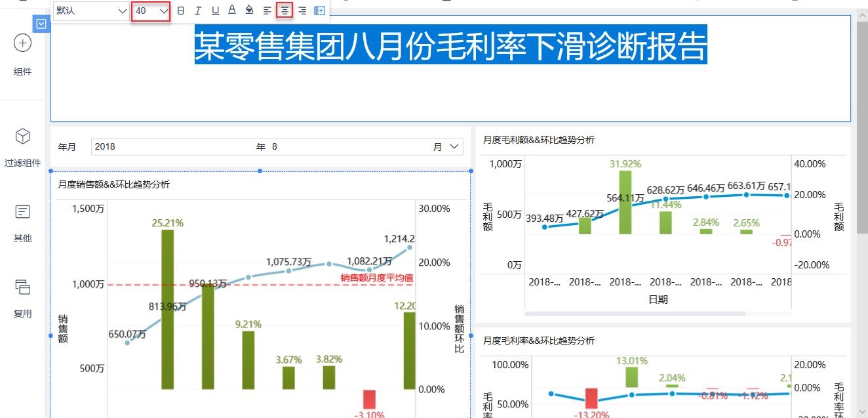
Task: Select the 月度销售额&&环比趋势分析 chart title
Action: (x=114, y=185)
